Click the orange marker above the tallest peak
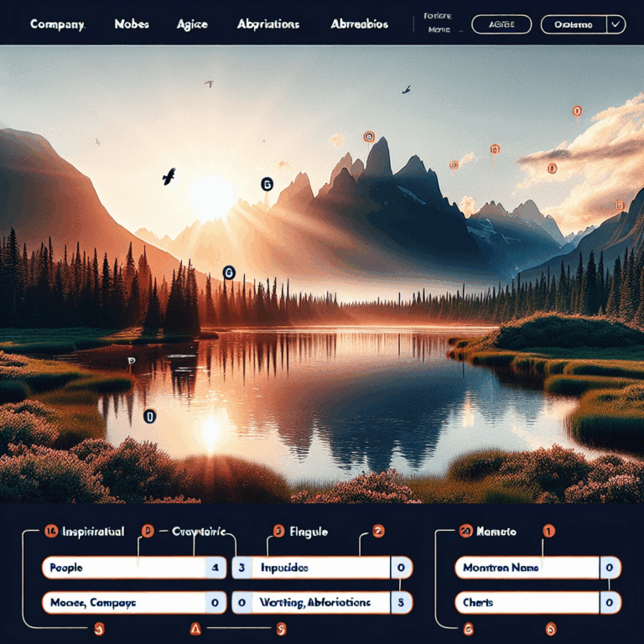The height and width of the screenshot is (644, 644). (368, 137)
